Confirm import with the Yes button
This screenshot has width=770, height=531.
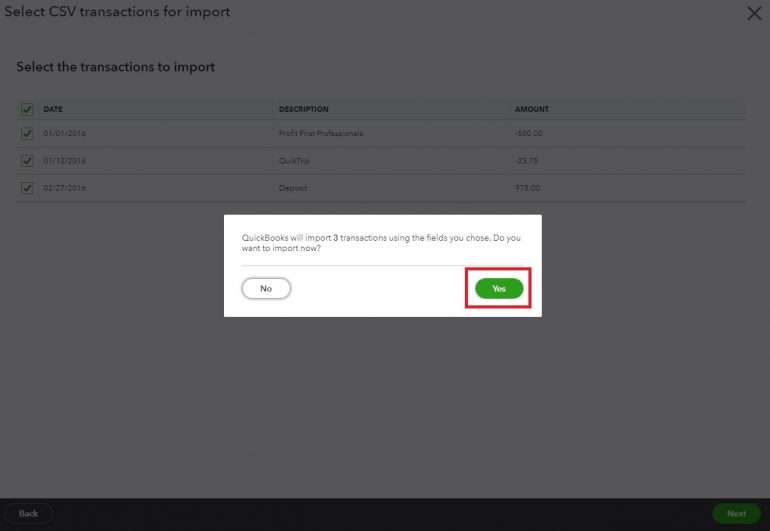point(498,288)
